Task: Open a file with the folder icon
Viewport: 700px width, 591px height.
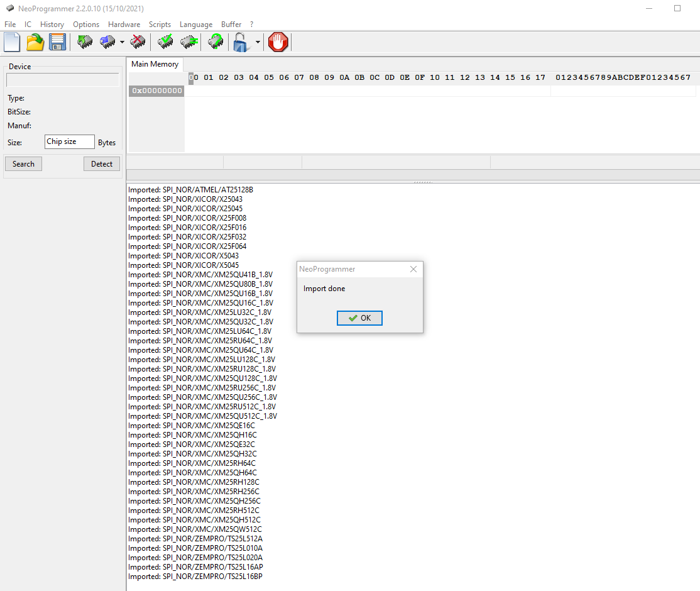Action: pyautogui.click(x=35, y=42)
